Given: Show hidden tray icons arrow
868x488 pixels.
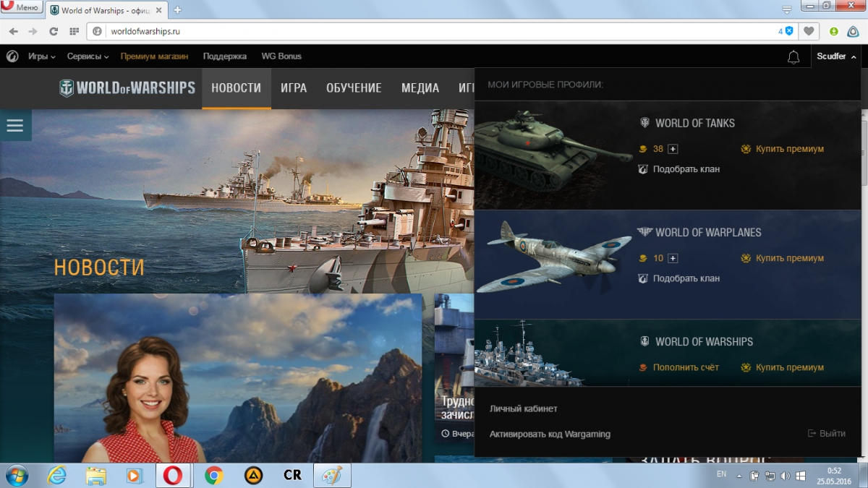Looking at the screenshot, I should pyautogui.click(x=739, y=476).
